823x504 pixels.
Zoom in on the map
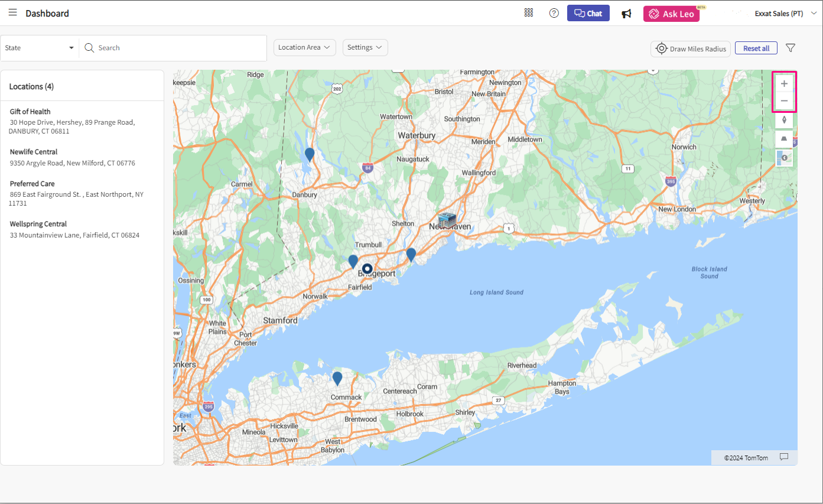pos(784,83)
